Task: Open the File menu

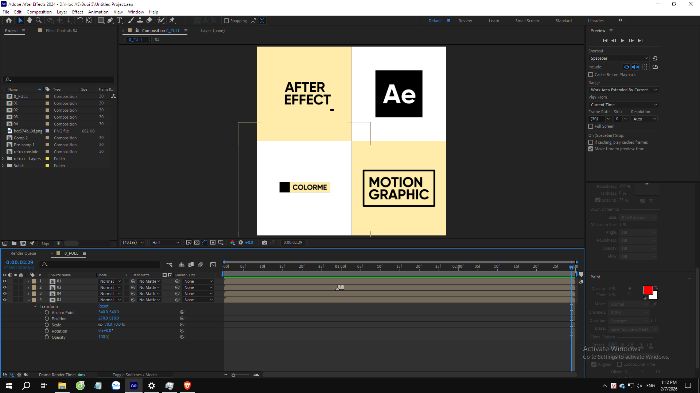Action: click(6, 12)
